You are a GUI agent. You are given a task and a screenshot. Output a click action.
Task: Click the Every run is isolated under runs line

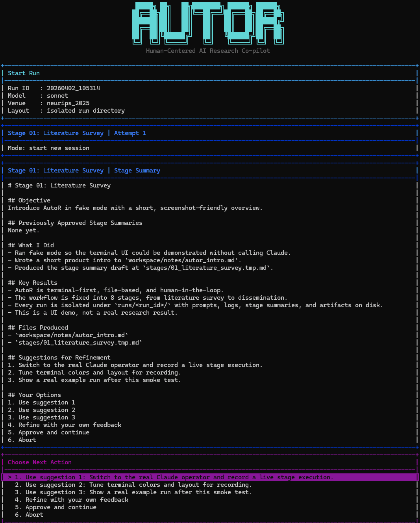pos(195,305)
